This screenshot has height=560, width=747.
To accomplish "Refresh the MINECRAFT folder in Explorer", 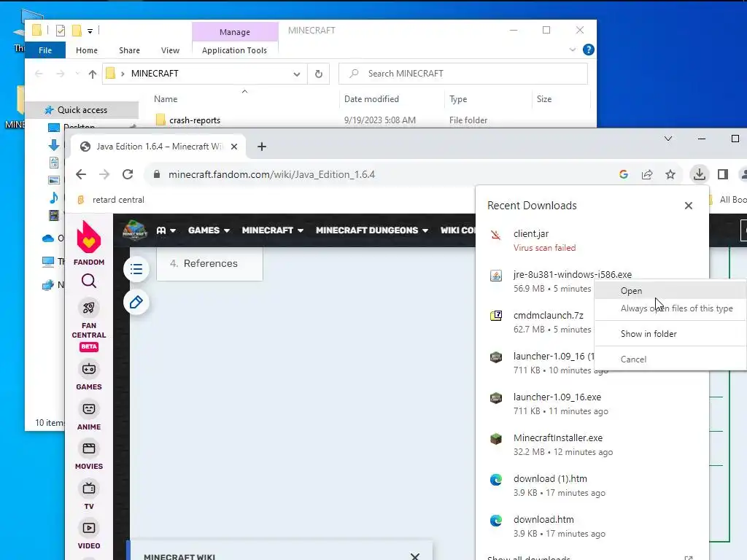I will tap(318, 74).
